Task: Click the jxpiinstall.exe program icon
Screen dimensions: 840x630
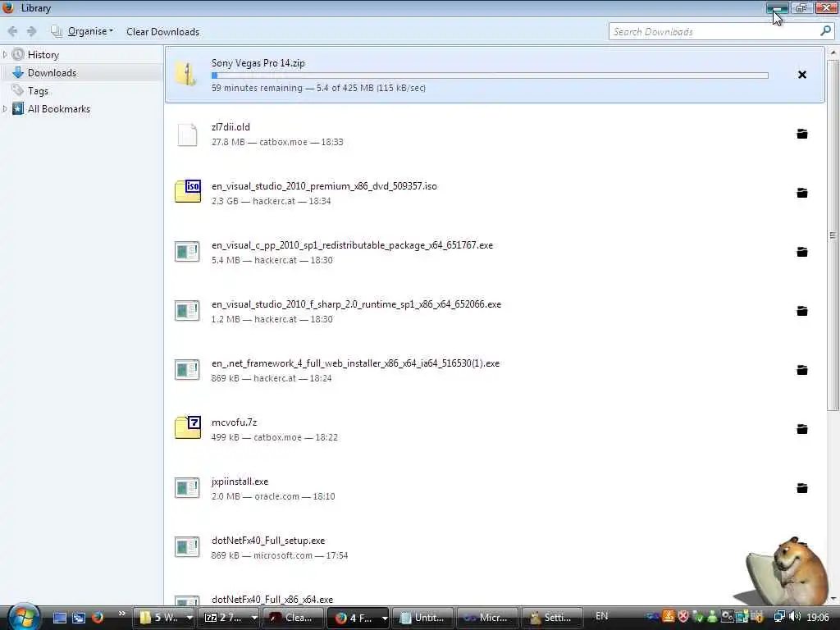Action: click(187, 487)
